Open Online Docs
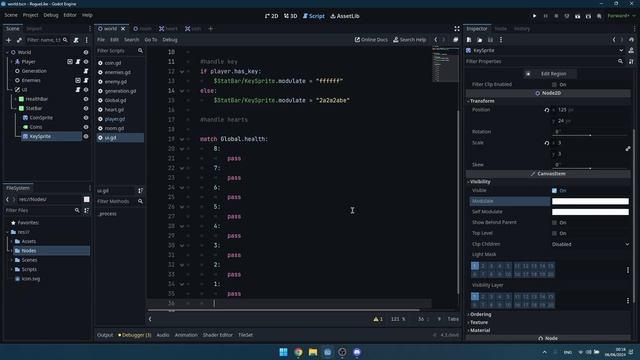Image resolution: width=640 pixels, height=360 pixels. tap(371, 40)
